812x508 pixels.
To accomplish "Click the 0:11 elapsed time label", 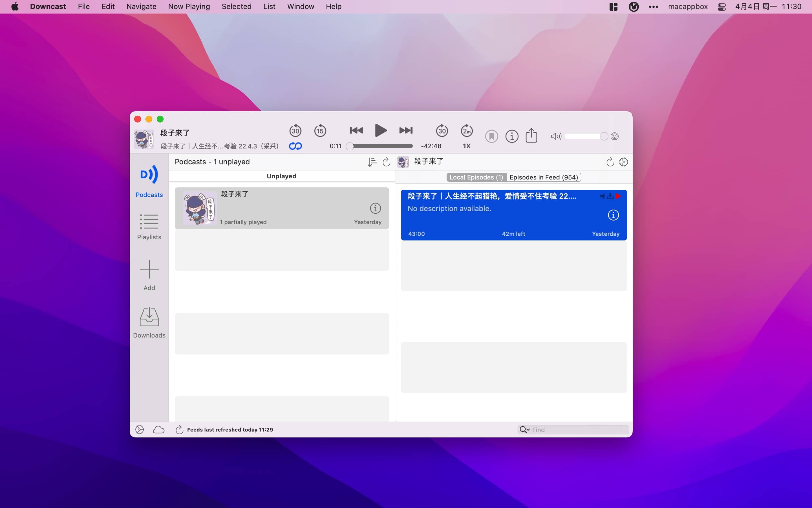I will point(336,146).
